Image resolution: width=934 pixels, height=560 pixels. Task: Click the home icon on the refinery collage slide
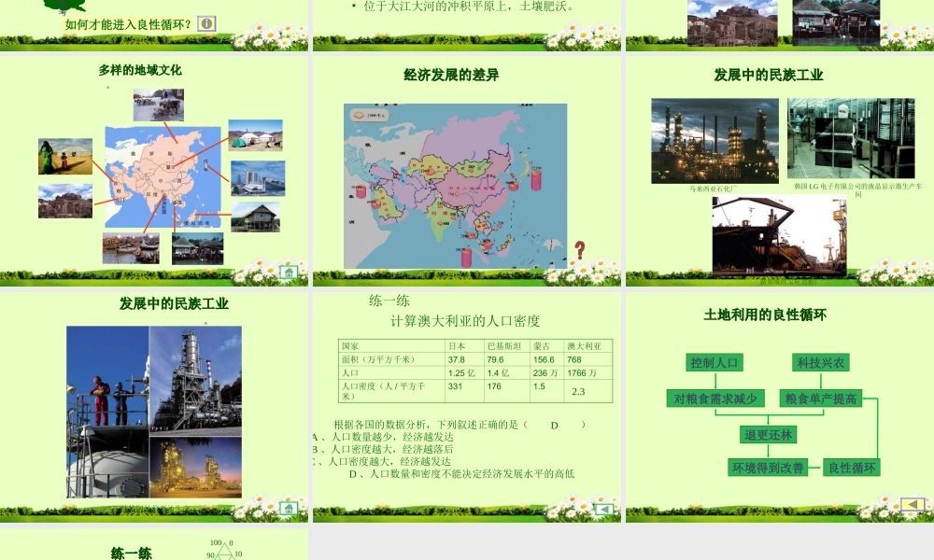tap(289, 509)
